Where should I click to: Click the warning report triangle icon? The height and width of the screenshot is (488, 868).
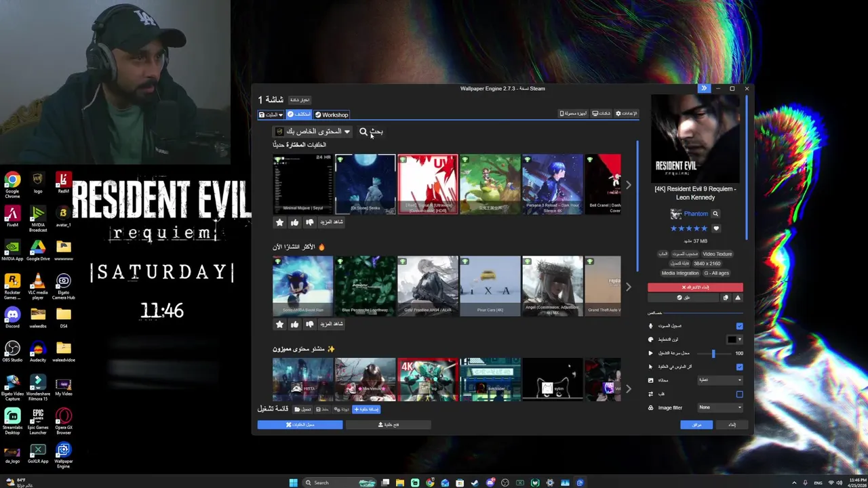pyautogui.click(x=738, y=298)
